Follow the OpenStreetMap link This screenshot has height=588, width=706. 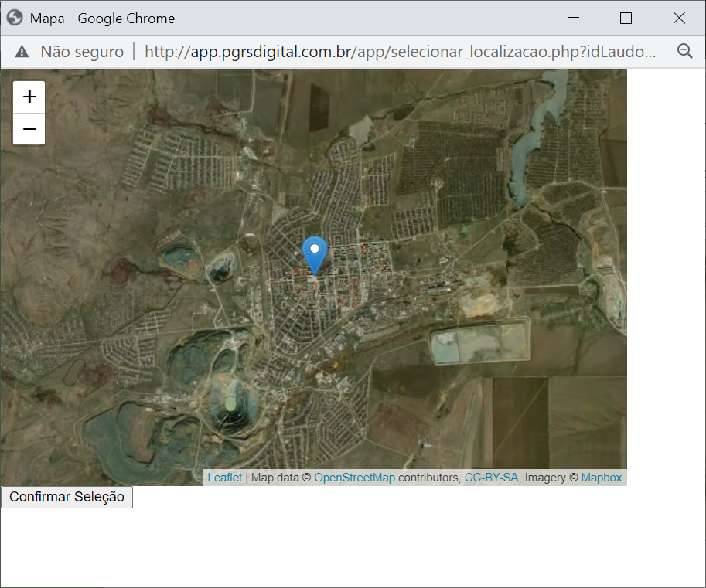point(354,478)
